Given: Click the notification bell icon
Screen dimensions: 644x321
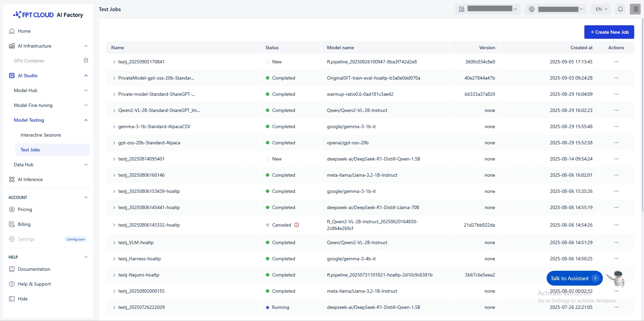Looking at the screenshot, I should [x=620, y=9].
